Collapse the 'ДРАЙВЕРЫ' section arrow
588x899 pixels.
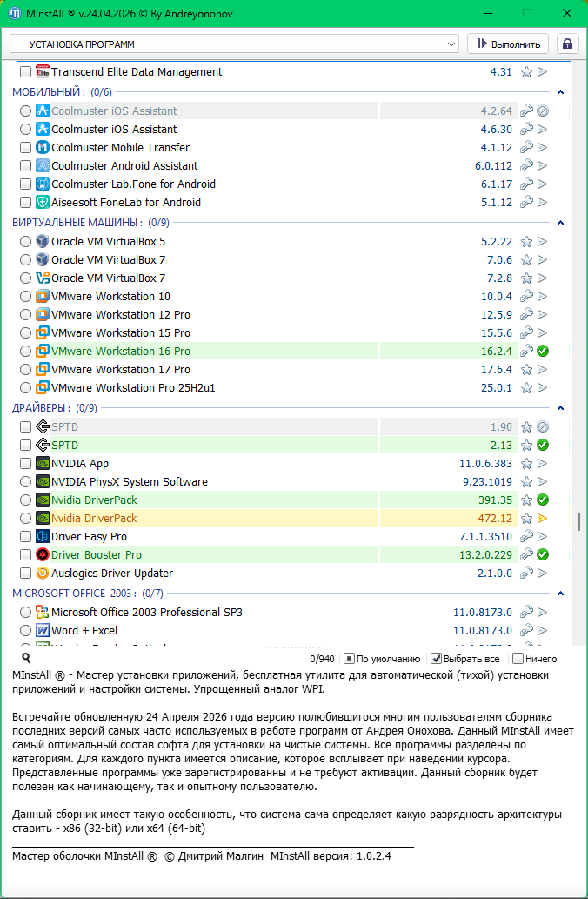coord(560,408)
